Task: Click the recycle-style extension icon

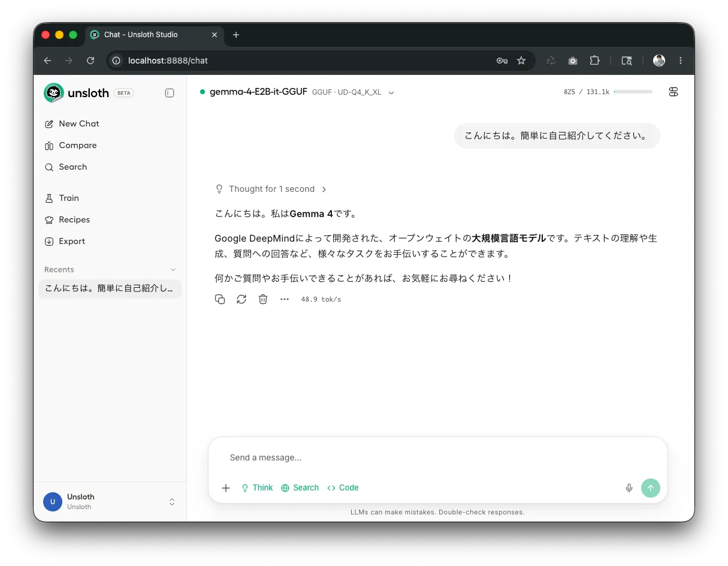Action: (x=551, y=61)
